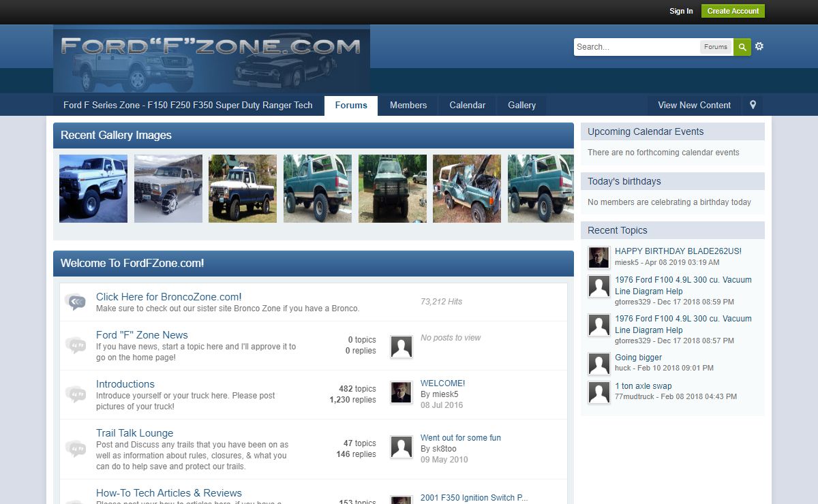Screen dimensions: 818x504
Task: Click the 08 Jul 2016 date text
Action: [442, 405]
